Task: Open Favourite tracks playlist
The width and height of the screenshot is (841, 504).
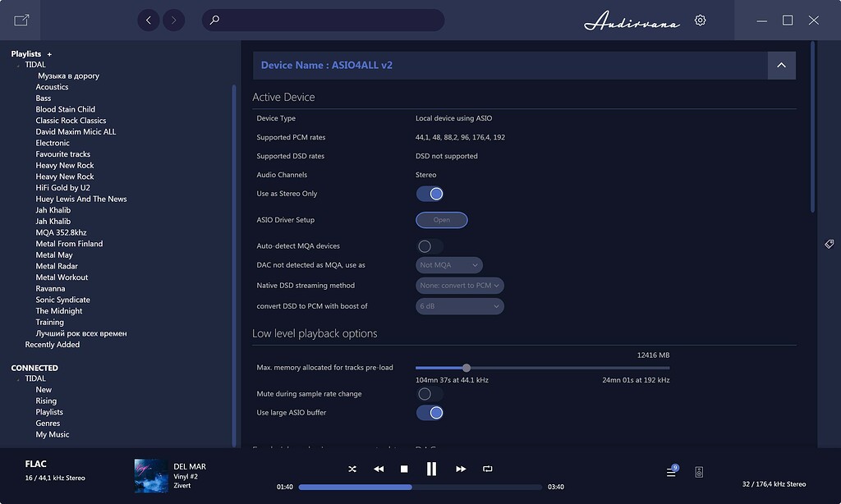Action: point(62,154)
